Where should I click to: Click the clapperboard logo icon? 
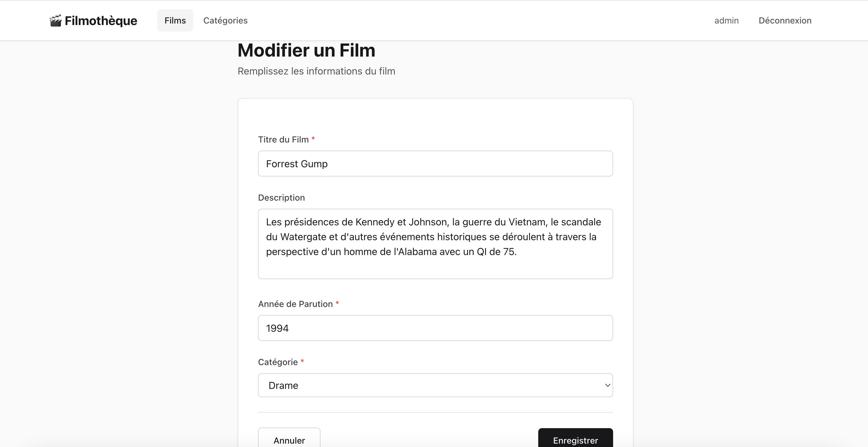(x=56, y=20)
